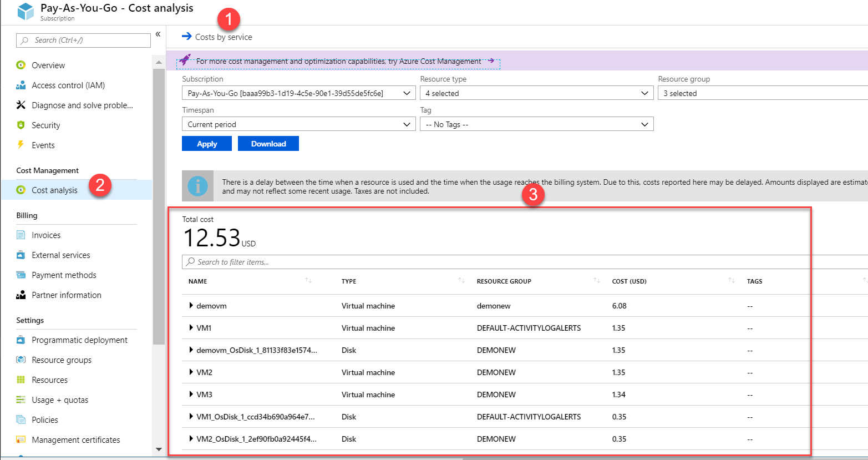Click the collapse sidebar chevron

[x=158, y=34]
